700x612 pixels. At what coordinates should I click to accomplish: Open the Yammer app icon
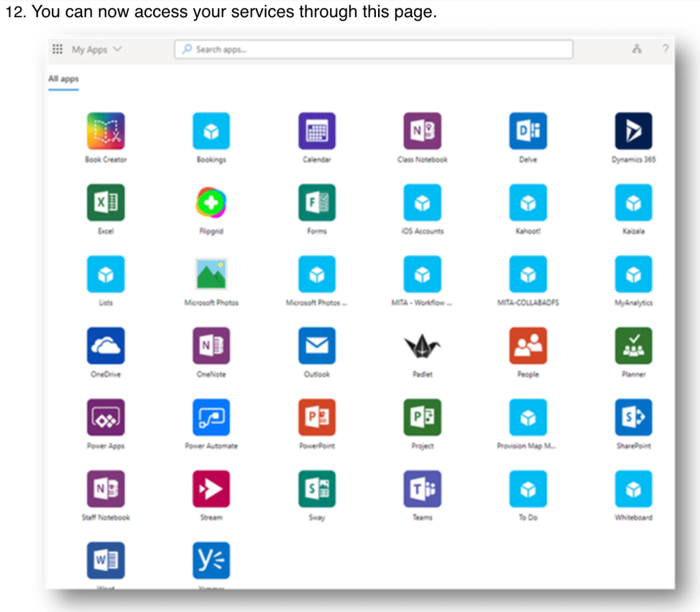211,560
